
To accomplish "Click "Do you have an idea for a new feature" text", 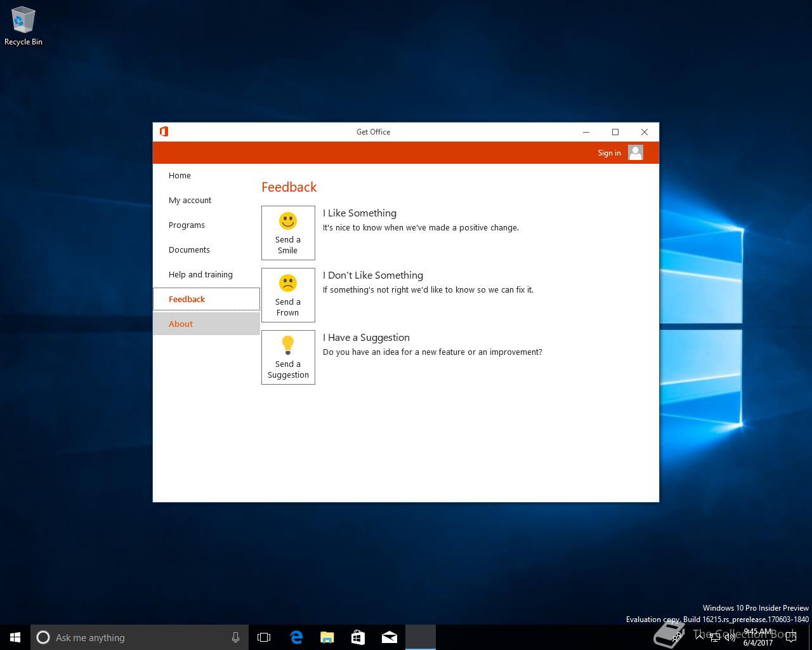I will (x=433, y=352).
